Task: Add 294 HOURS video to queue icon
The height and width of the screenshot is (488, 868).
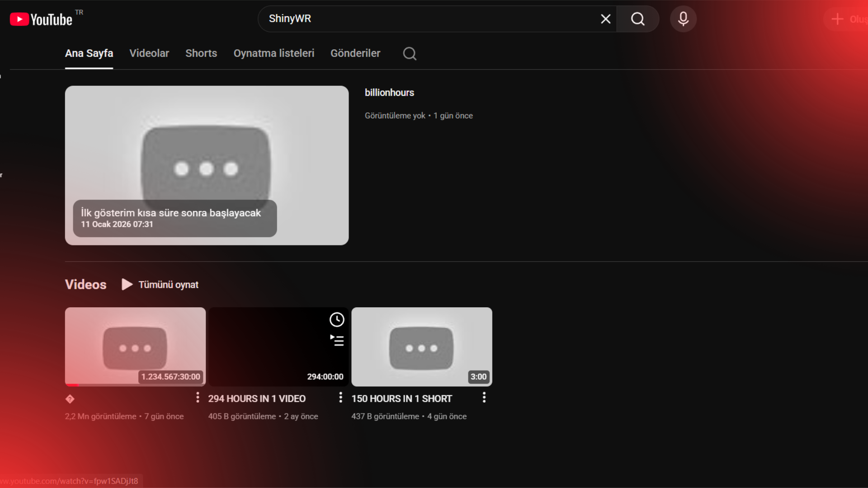Action: pos(337,341)
